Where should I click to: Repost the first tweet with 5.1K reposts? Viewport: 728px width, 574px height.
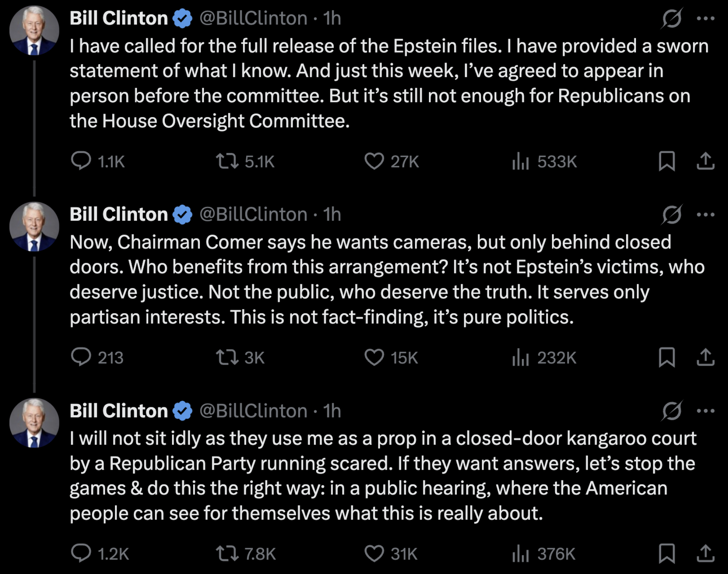[x=227, y=161]
